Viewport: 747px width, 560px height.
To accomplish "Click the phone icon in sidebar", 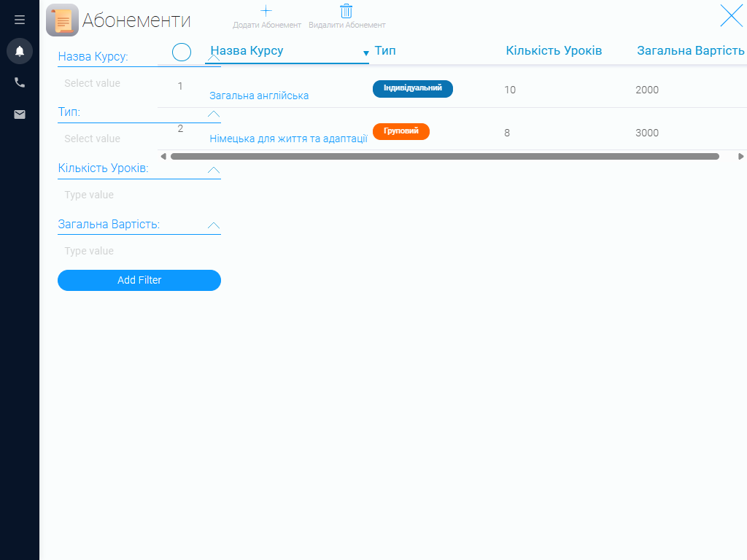I will point(20,82).
